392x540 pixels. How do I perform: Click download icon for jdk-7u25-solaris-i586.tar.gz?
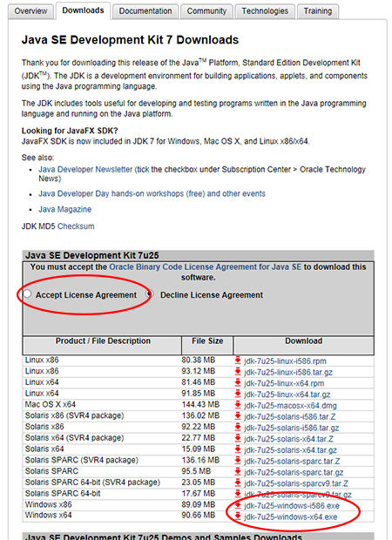click(x=238, y=427)
